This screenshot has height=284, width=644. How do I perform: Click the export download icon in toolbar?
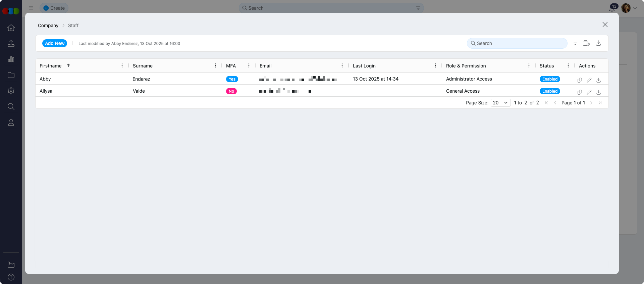click(598, 43)
